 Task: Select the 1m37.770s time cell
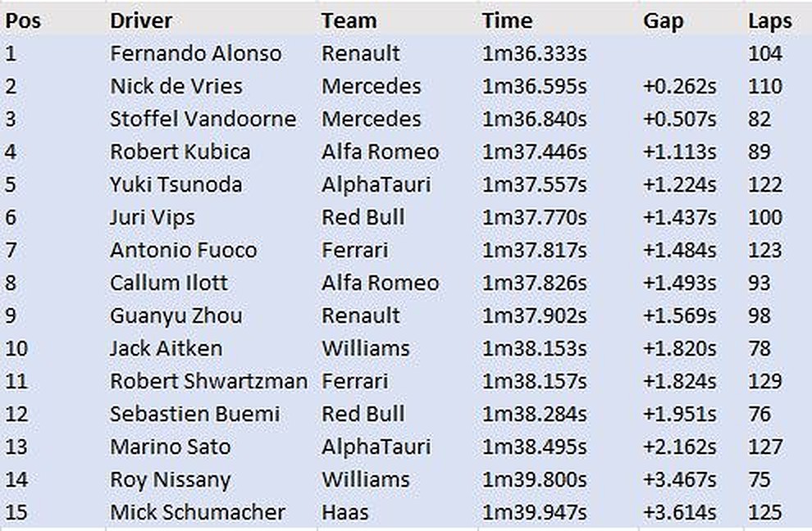pyautogui.click(x=534, y=217)
